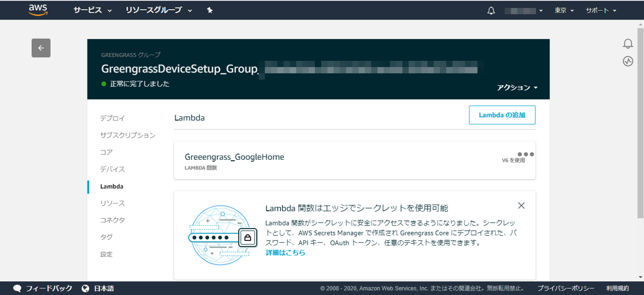Open the three-dot menu on Greeengrass_GoogleHome card
The image size is (644, 295).
526,154
